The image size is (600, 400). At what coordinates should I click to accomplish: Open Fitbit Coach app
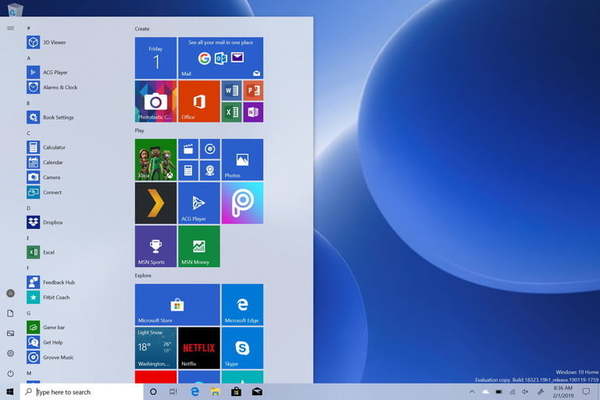[48, 297]
